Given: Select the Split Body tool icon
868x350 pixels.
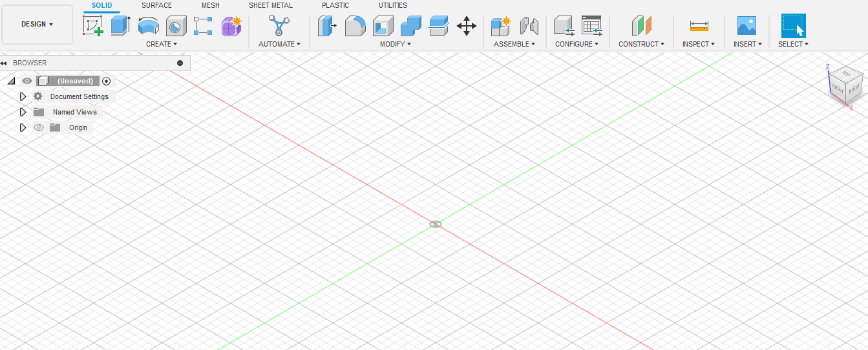Looking at the screenshot, I should [438, 26].
